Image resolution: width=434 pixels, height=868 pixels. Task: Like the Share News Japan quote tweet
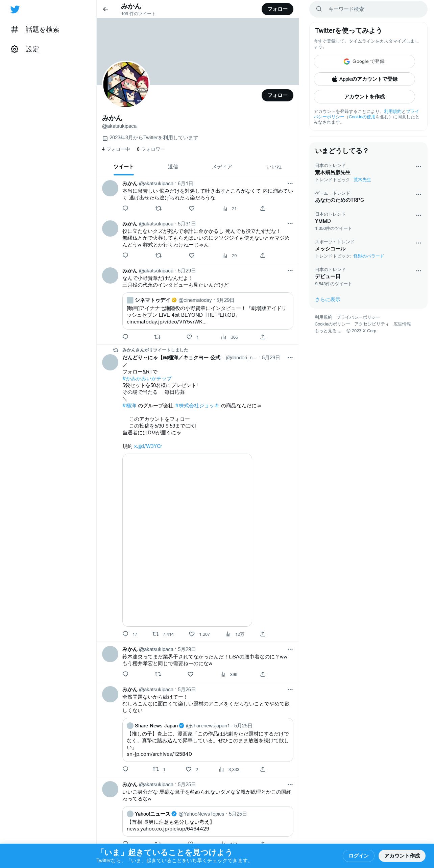[x=189, y=769]
